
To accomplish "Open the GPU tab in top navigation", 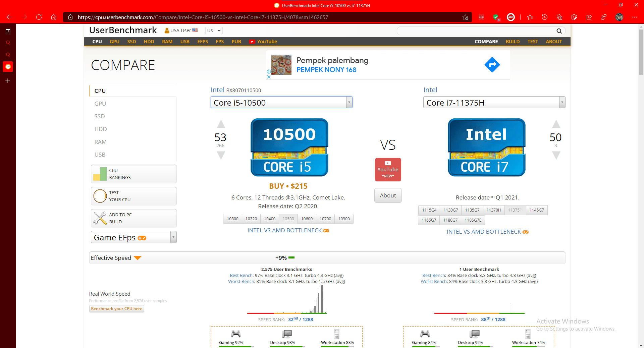I will pyautogui.click(x=115, y=42).
